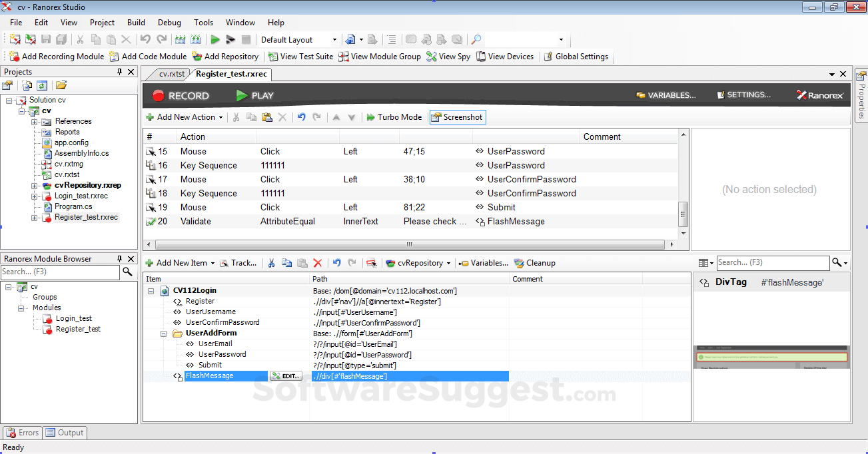Click the EDIT... button beside FlashMessage
868x454 pixels.
coord(285,375)
